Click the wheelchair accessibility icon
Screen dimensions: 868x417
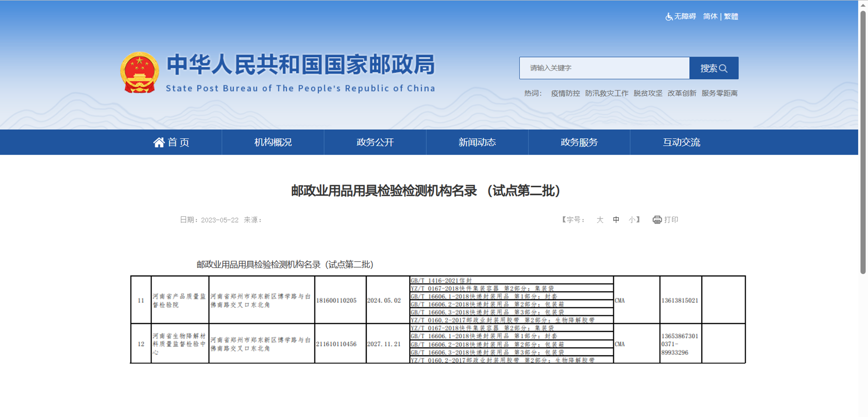point(669,17)
